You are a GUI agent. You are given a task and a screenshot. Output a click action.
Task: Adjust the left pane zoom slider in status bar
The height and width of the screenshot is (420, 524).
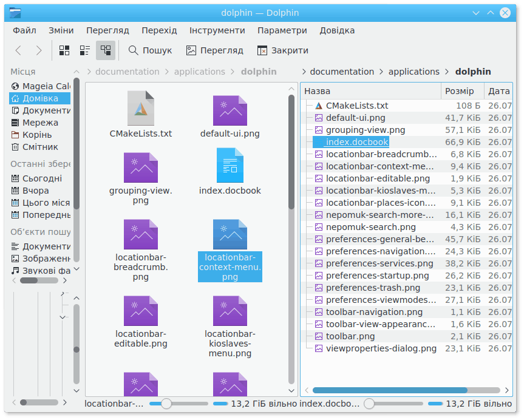(166, 404)
